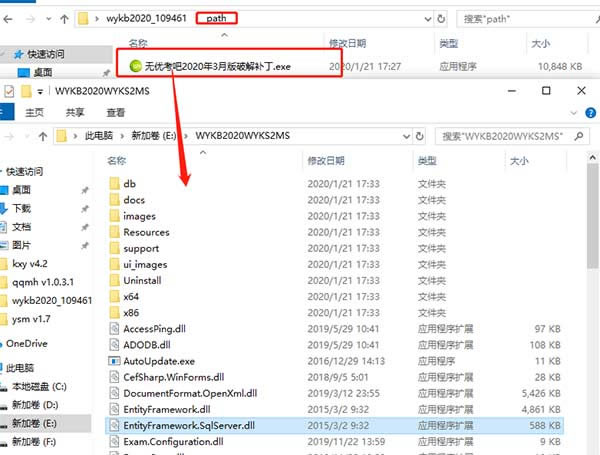
Task: Go up one level in front window
Action: 43,136
